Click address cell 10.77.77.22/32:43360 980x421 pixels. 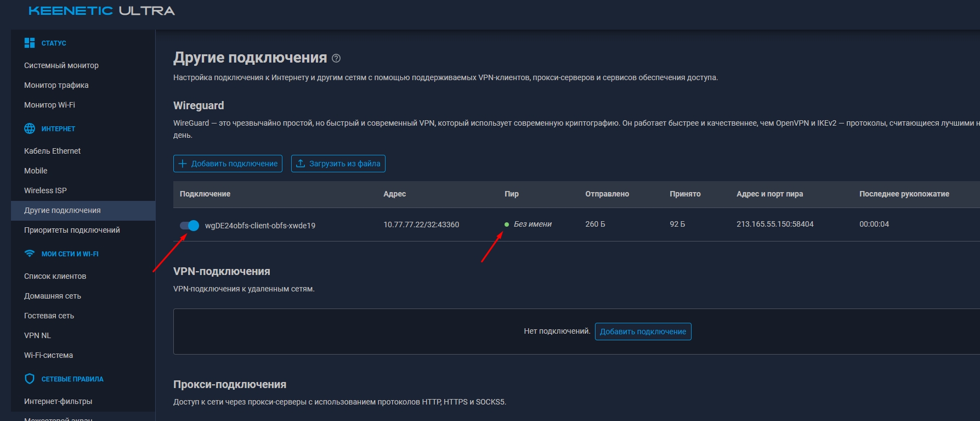coord(421,224)
